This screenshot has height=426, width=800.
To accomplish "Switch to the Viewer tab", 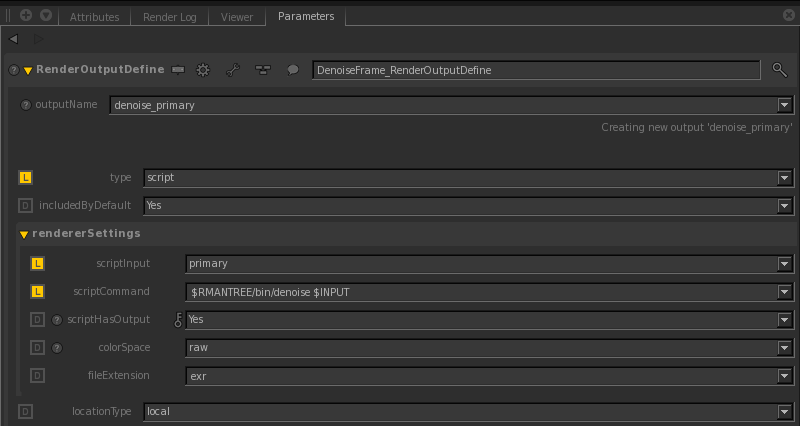I will tap(237, 17).
